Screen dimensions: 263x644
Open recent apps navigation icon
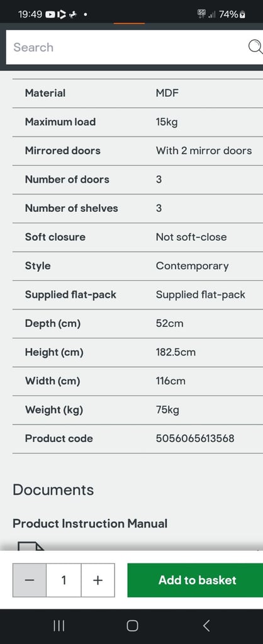point(59,626)
